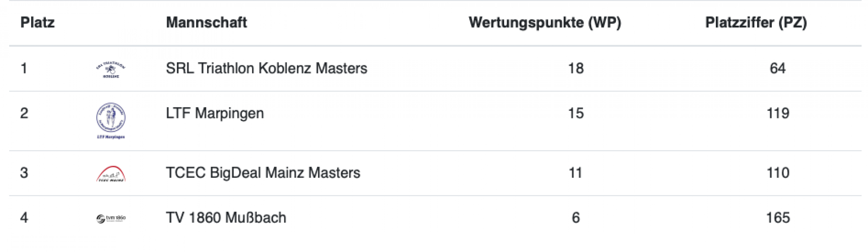Click the TCEC Mainz red arch logo

111,173
